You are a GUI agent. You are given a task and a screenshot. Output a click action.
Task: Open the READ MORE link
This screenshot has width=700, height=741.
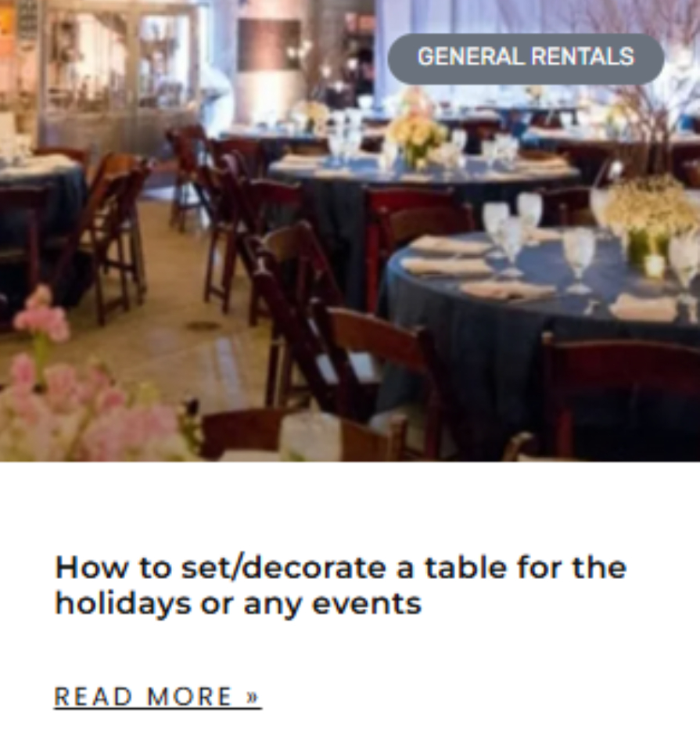coord(157,696)
